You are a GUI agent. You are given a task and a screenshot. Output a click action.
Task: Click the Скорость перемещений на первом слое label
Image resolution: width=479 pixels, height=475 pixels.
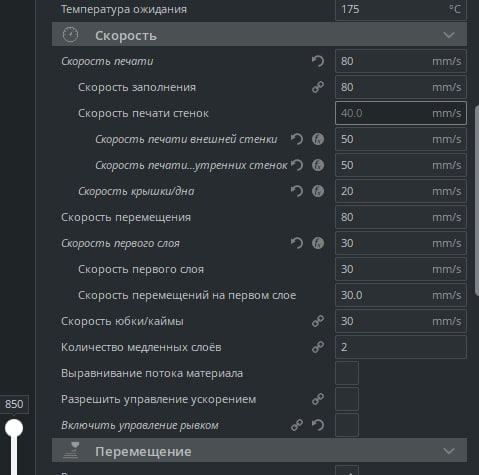(x=187, y=296)
